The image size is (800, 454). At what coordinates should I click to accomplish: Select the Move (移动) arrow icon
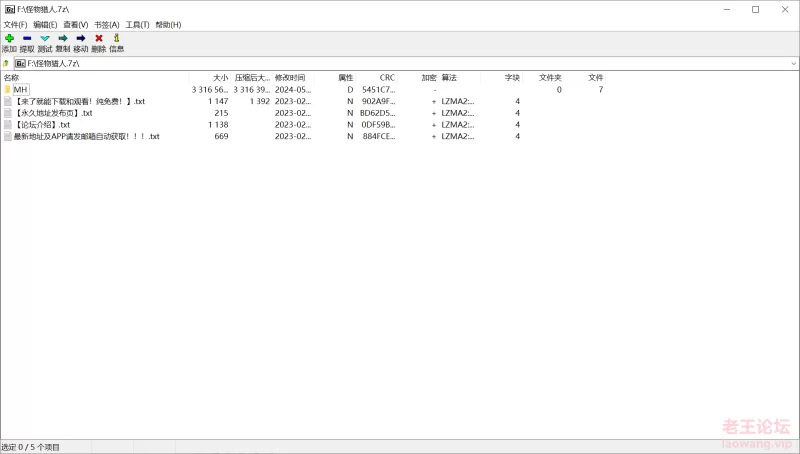(81, 38)
